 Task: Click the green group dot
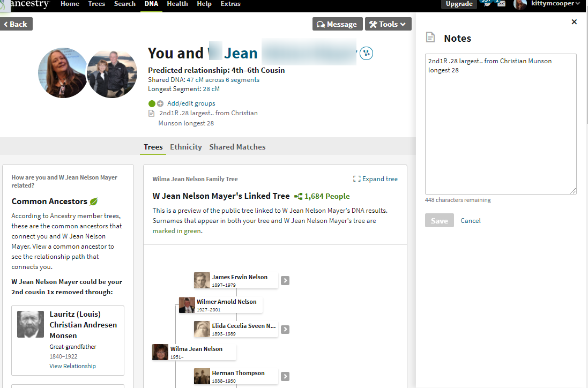(152, 103)
